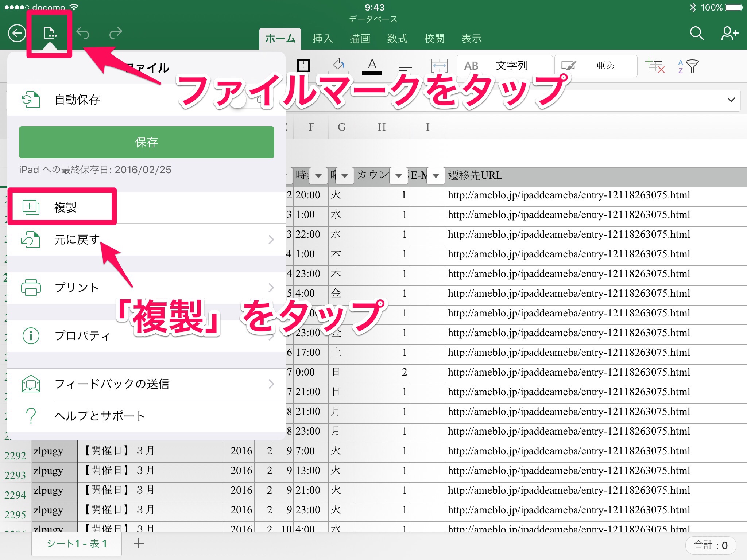Image resolution: width=747 pixels, height=560 pixels.
Task: Open the sort and filter icon
Action: (x=688, y=66)
